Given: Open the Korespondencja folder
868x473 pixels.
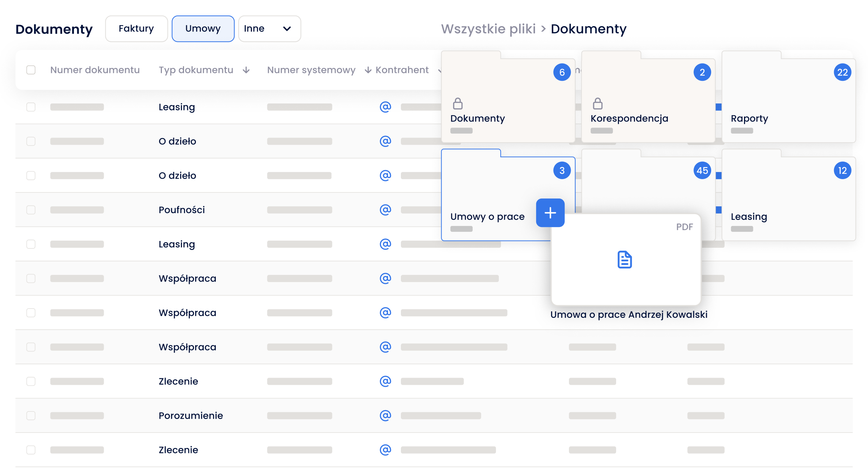Looking at the screenshot, I should click(648, 97).
